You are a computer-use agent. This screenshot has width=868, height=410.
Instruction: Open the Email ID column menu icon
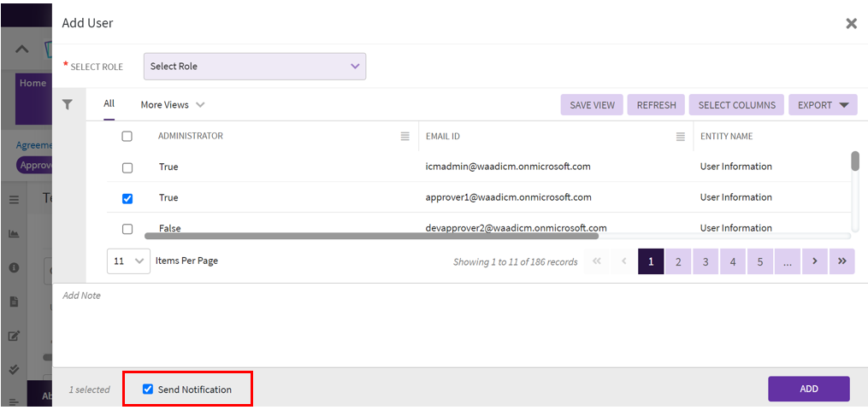point(681,137)
